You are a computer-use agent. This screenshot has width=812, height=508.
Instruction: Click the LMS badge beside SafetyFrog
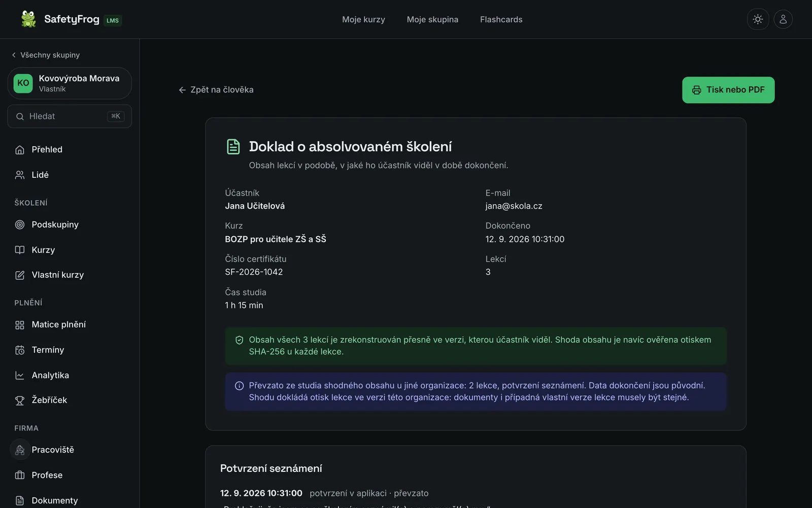click(113, 20)
